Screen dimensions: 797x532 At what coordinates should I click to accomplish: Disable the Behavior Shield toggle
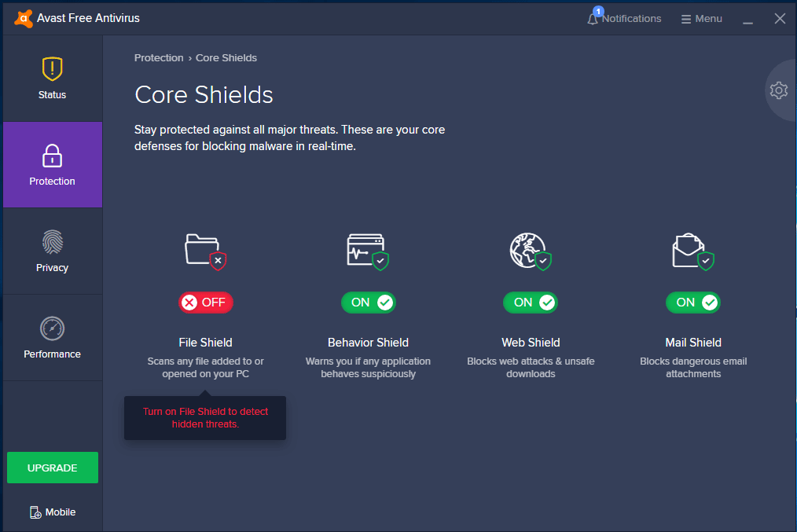click(368, 303)
